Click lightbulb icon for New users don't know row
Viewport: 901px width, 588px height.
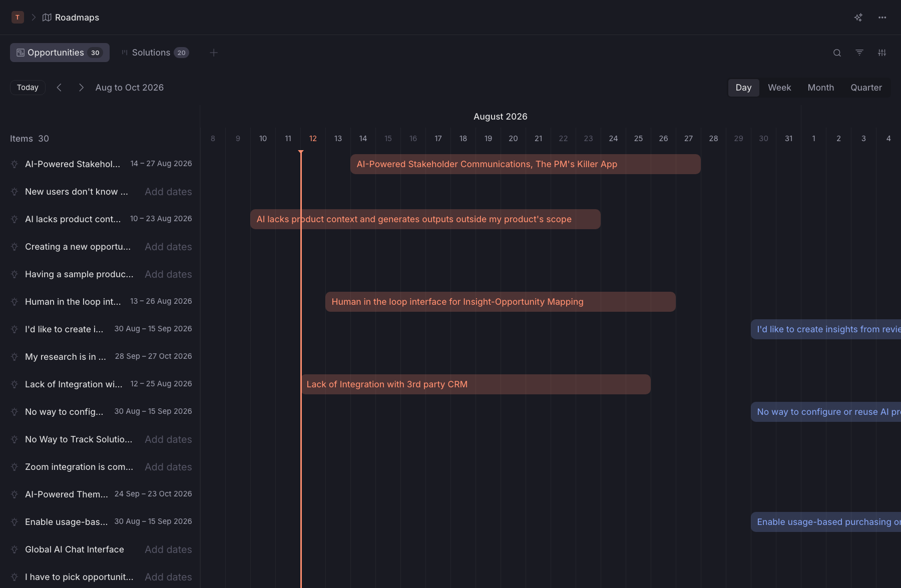click(x=15, y=192)
